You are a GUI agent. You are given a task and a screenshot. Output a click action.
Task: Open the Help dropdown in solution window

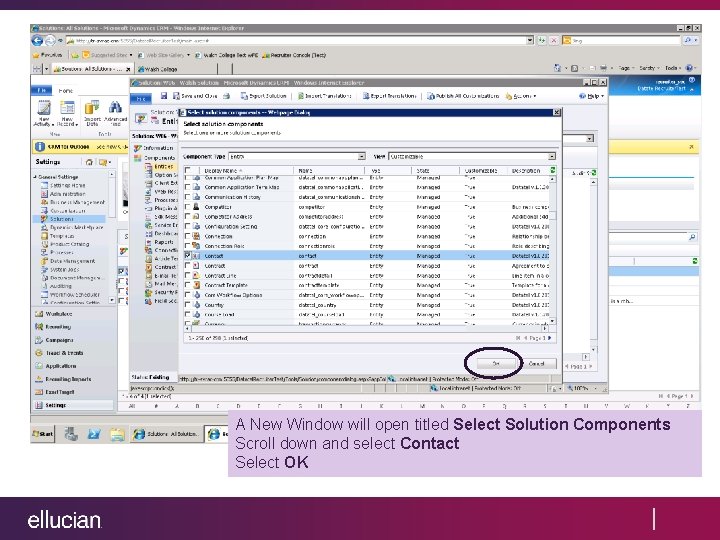[x=591, y=96]
